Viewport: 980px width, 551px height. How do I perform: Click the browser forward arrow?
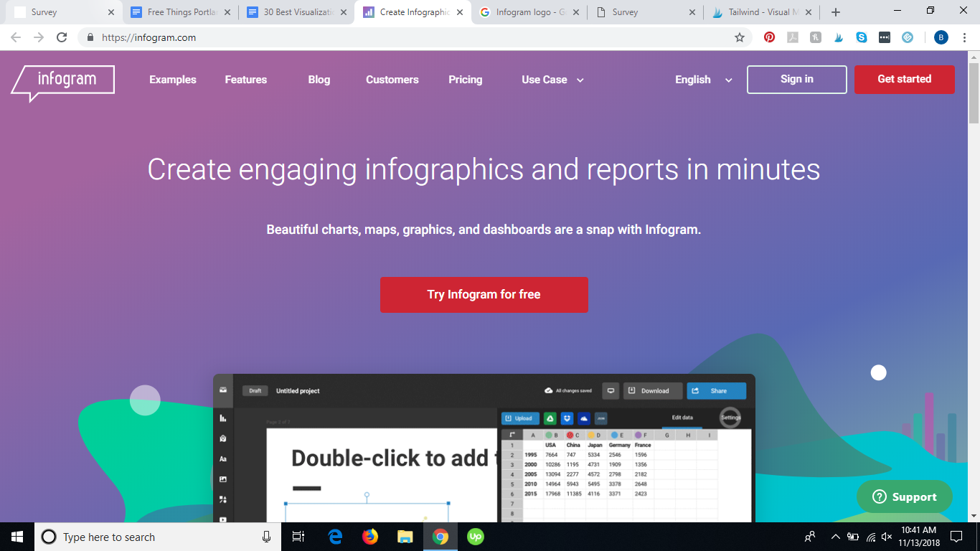pos(39,37)
